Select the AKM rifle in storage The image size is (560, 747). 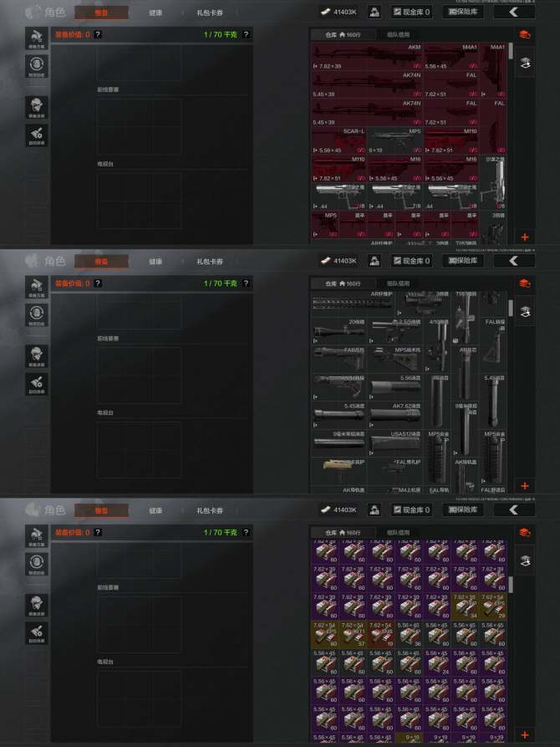[x=367, y=57]
